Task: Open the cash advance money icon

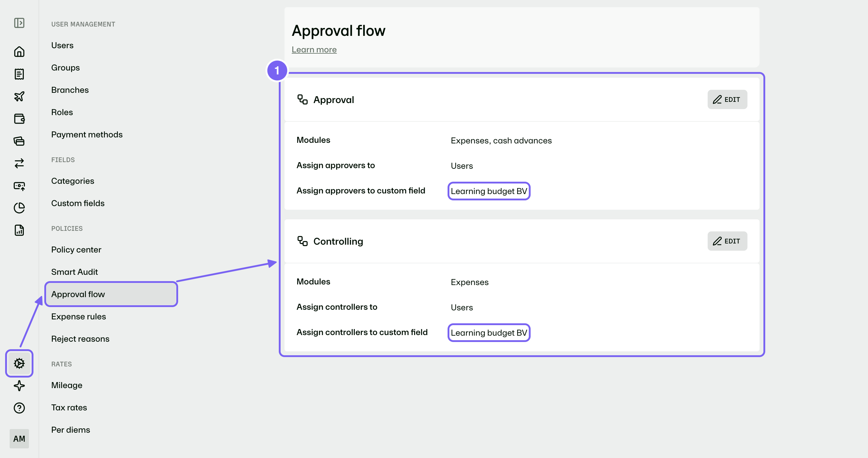Action: [19, 186]
